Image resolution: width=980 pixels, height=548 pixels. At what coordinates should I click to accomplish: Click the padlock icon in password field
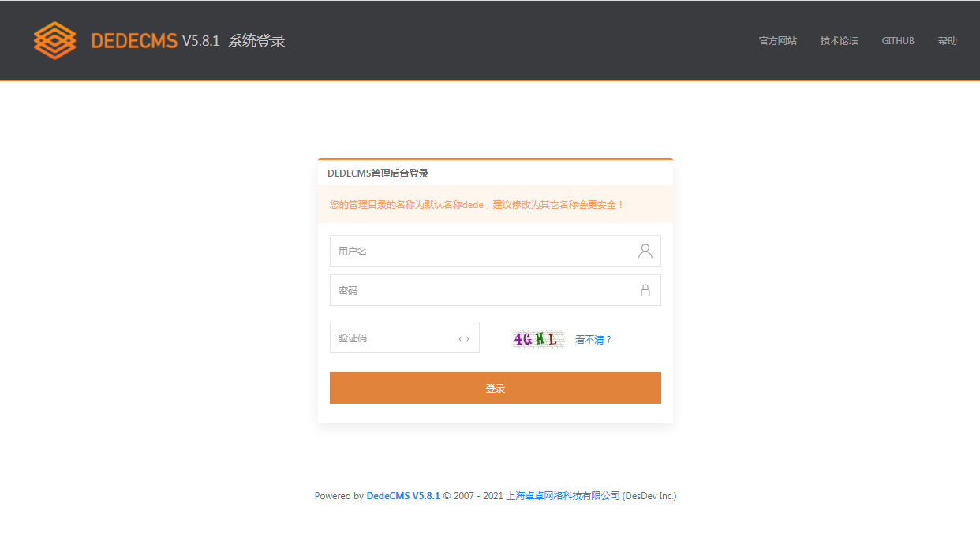[x=645, y=290]
